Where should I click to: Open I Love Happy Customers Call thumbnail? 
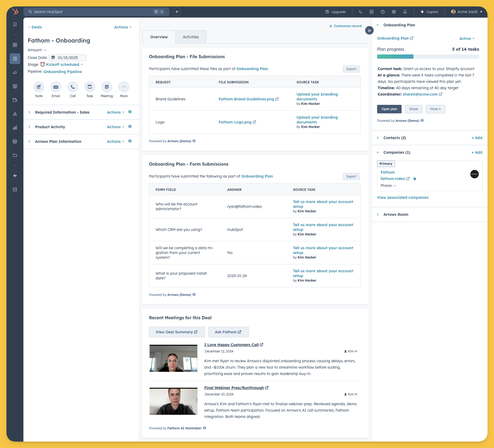[173, 359]
